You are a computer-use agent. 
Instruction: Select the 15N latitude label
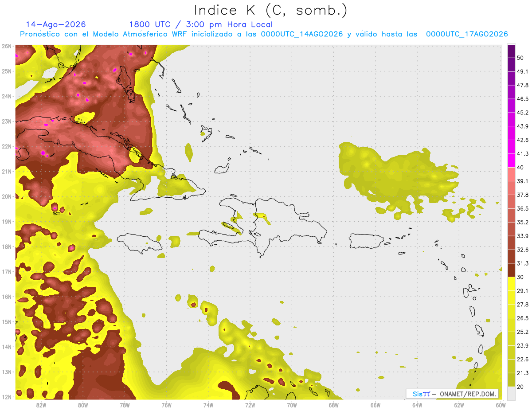pos(7,321)
